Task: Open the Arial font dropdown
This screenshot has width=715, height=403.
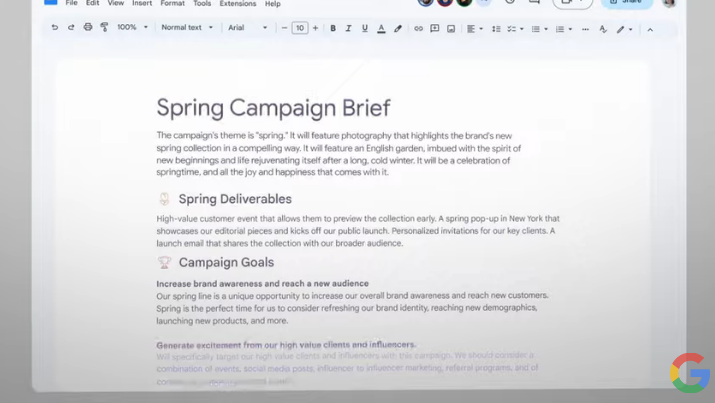Action: [248, 28]
